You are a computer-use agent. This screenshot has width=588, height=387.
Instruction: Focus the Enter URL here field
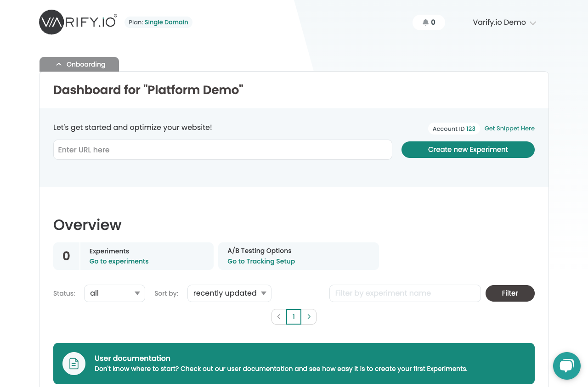coord(222,150)
